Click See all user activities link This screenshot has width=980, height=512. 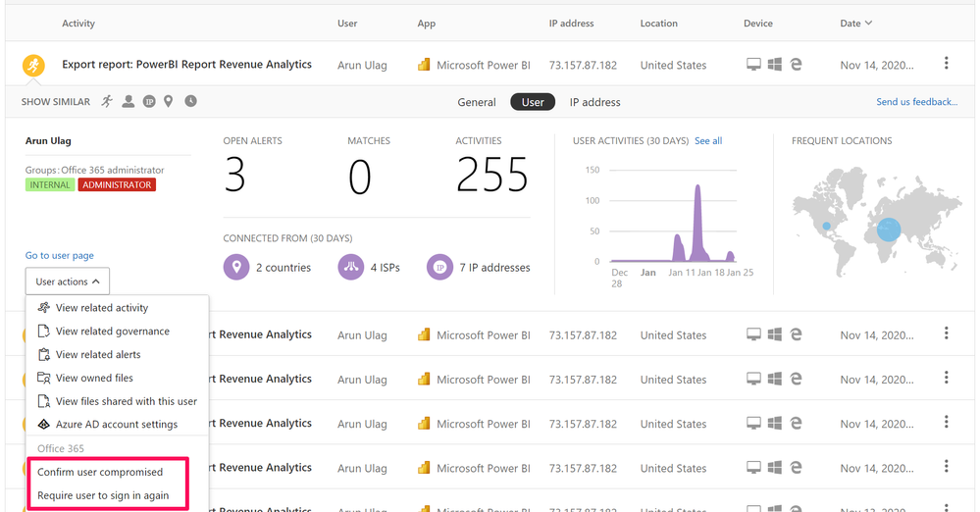708,140
